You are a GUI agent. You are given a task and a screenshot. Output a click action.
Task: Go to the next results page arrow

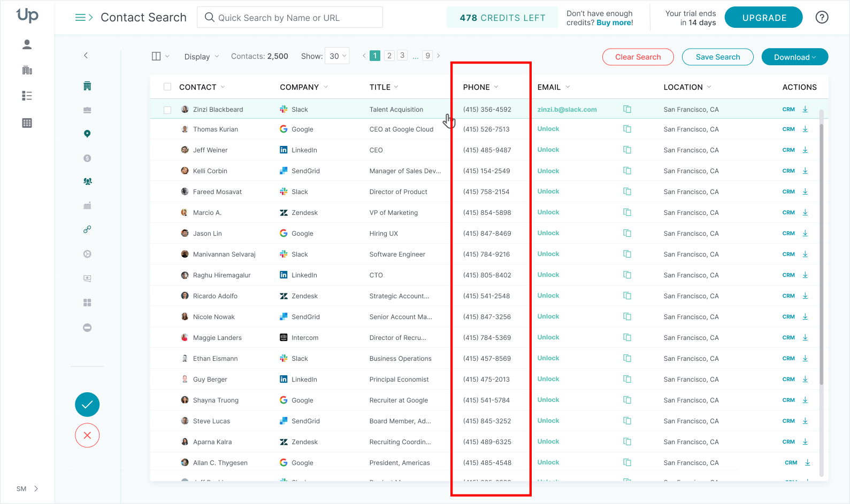coord(439,56)
